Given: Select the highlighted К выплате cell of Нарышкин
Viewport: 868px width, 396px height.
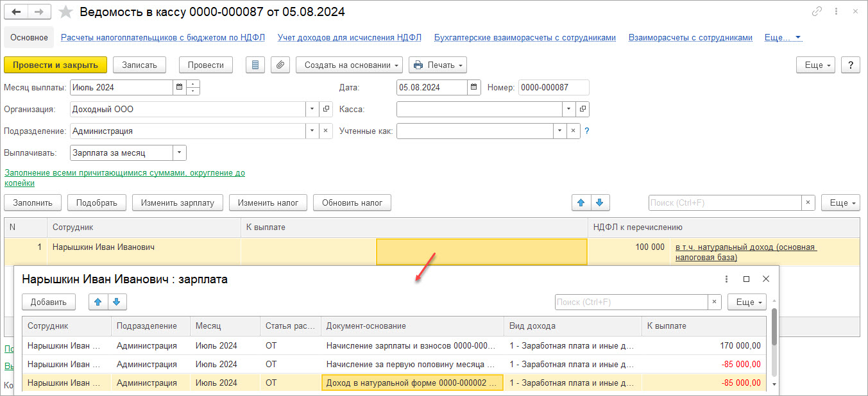Looking at the screenshot, I should (481, 252).
